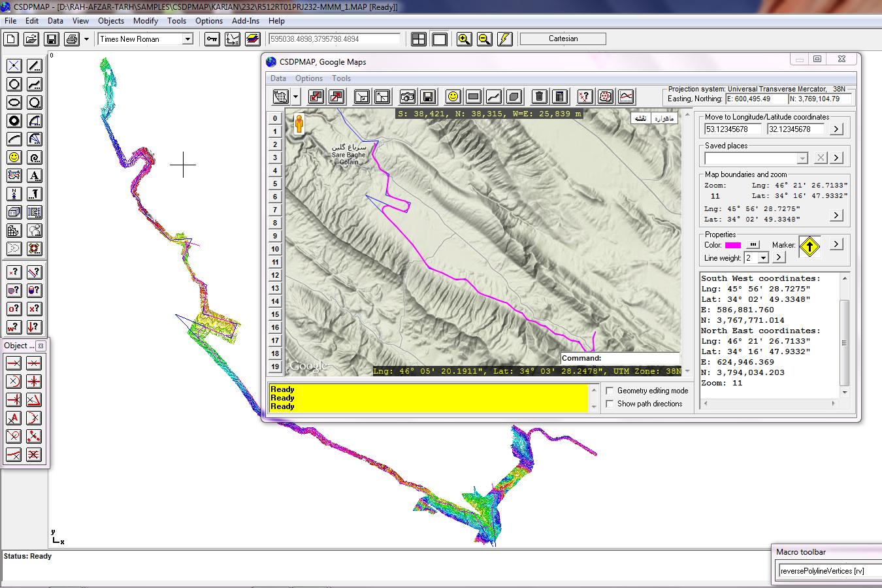Open the Times New Roman font dropdown
This screenshot has width=882, height=588.
188,39
